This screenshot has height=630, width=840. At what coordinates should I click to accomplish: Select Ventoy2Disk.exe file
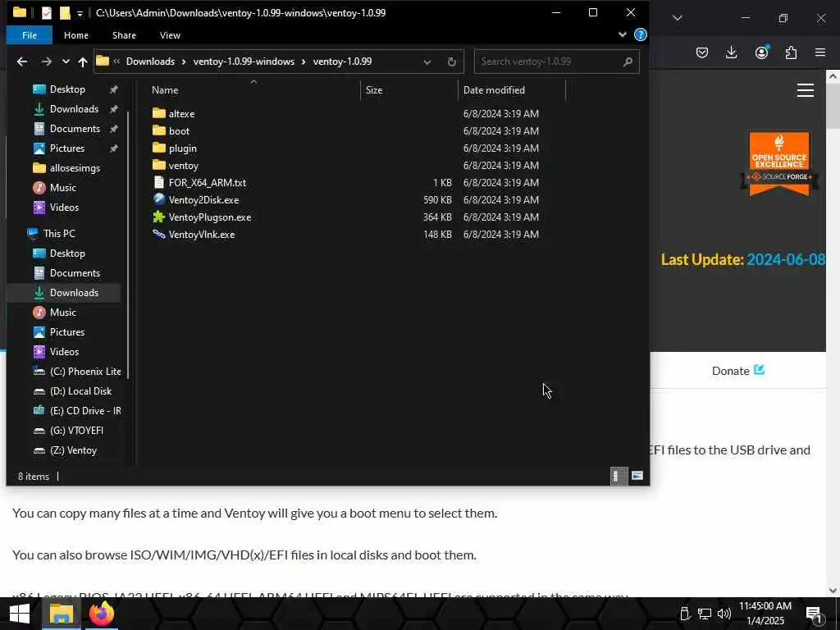(x=203, y=200)
